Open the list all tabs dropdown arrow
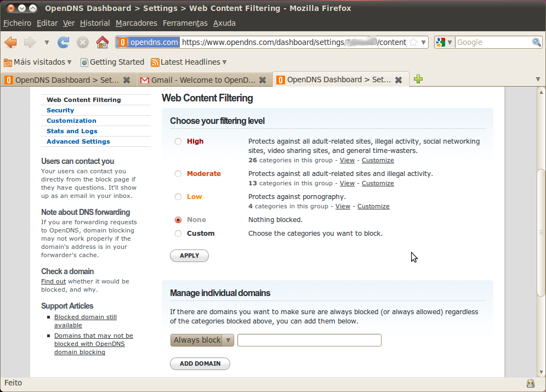The width and height of the screenshot is (546, 392). pyautogui.click(x=538, y=79)
